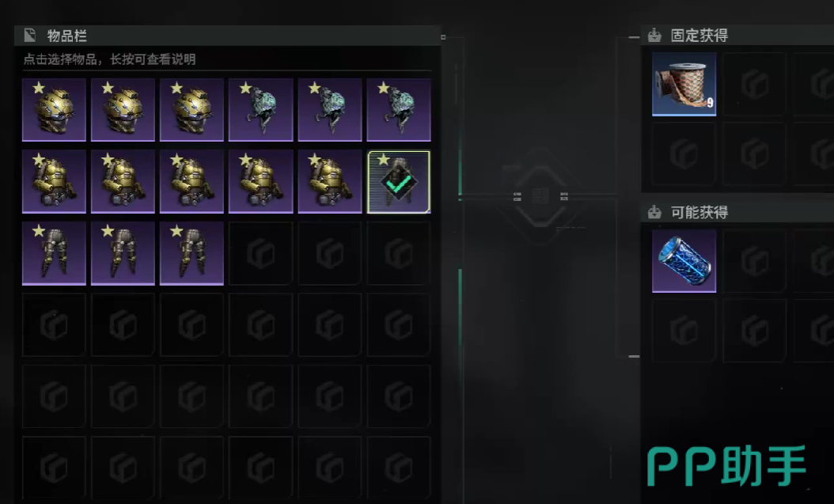Select the third gold helmet in top row

pos(191,110)
